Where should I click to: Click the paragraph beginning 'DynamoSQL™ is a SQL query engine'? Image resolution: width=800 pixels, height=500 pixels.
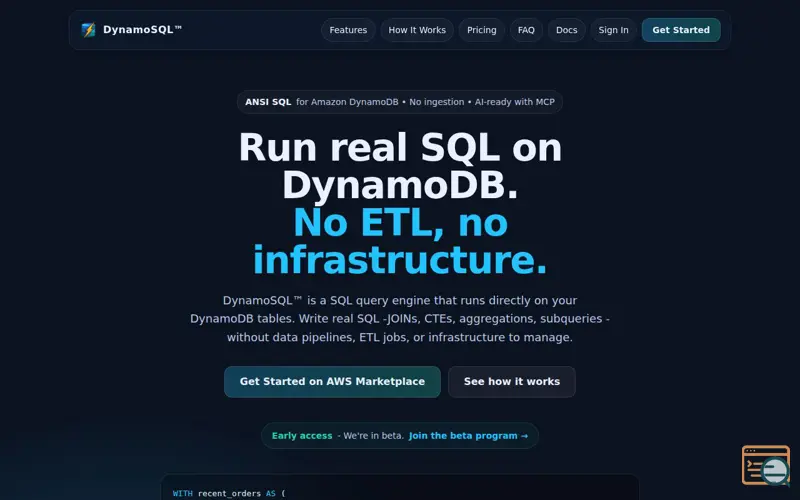pos(400,319)
